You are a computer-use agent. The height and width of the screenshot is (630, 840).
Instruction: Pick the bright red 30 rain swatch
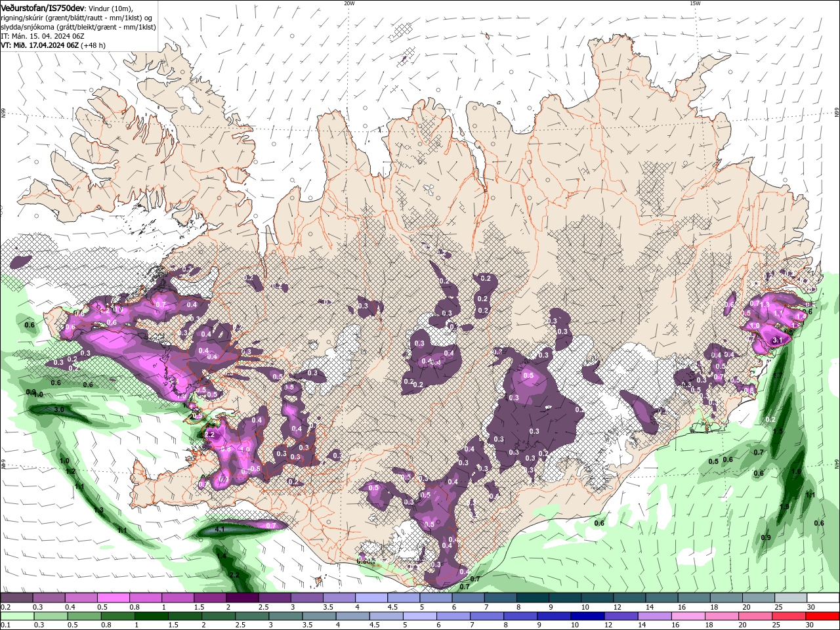tap(822, 616)
